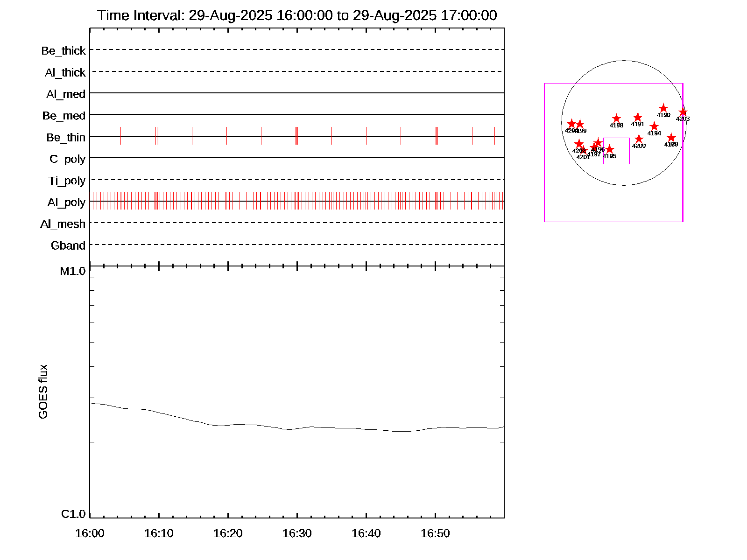Click the star marker for region 4198
This screenshot has width=747, height=560.
(x=616, y=119)
